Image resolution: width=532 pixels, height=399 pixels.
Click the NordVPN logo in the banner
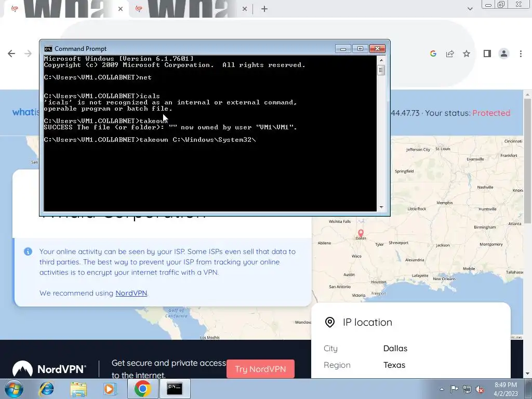tap(49, 369)
